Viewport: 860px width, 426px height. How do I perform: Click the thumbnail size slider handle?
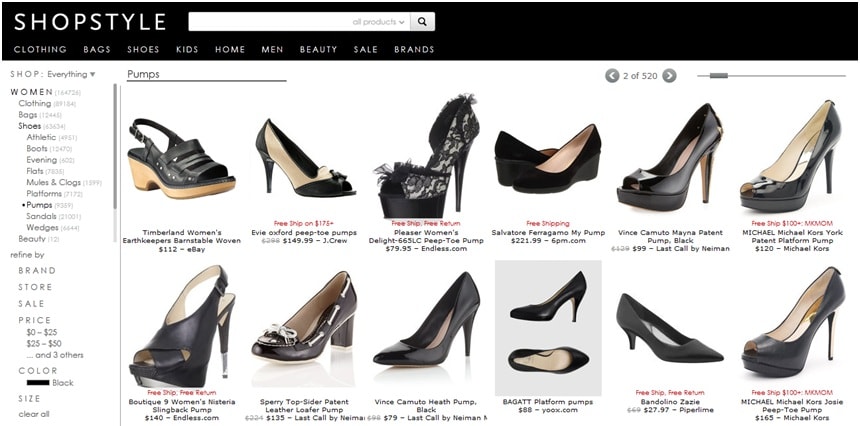coord(718,76)
